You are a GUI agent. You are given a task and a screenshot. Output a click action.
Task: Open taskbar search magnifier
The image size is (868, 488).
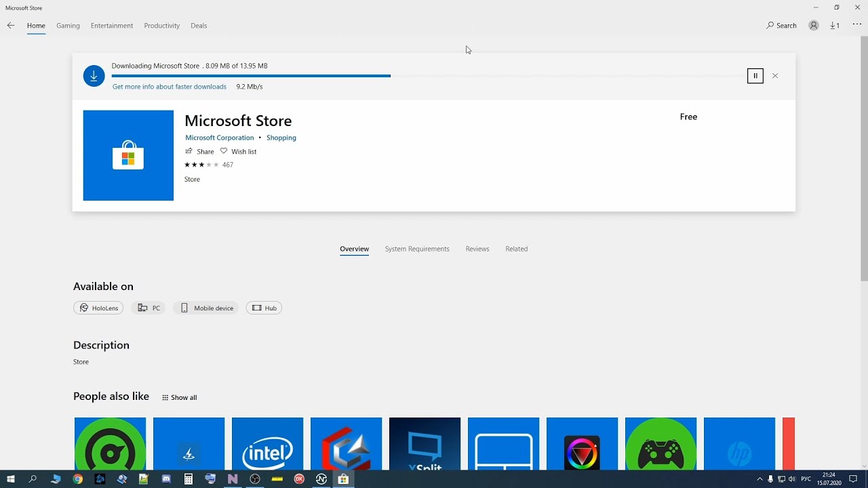click(x=33, y=479)
